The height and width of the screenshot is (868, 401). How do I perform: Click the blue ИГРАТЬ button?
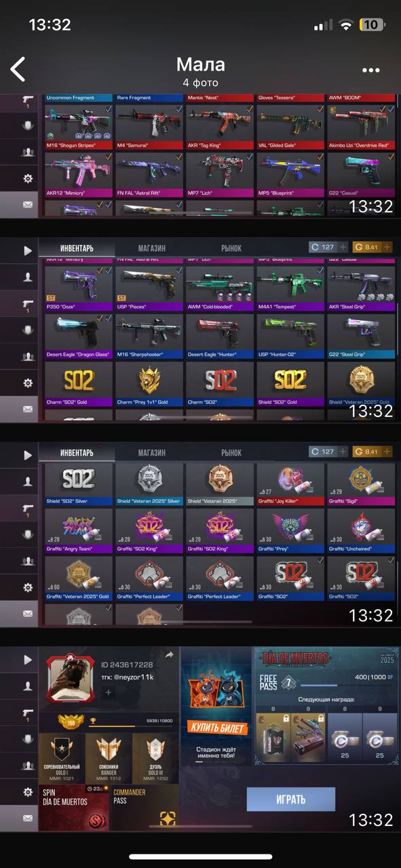point(291,799)
